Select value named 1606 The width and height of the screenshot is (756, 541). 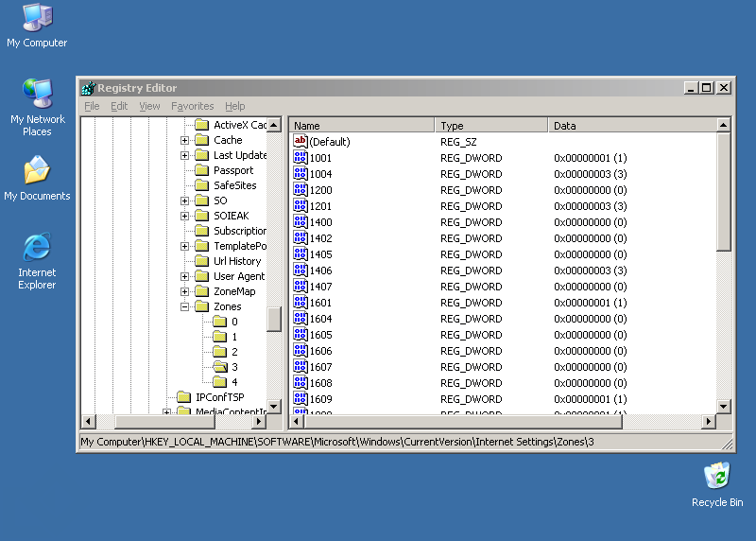click(x=320, y=351)
